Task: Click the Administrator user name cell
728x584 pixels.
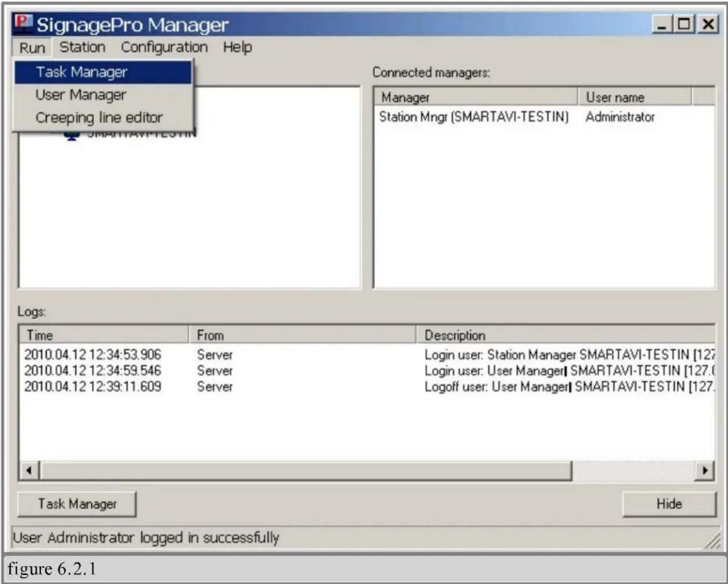Action: (620, 118)
